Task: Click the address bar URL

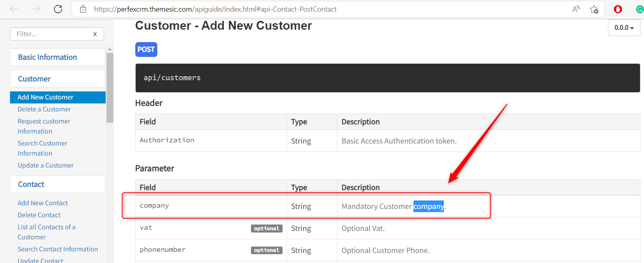Action: pyautogui.click(x=215, y=9)
